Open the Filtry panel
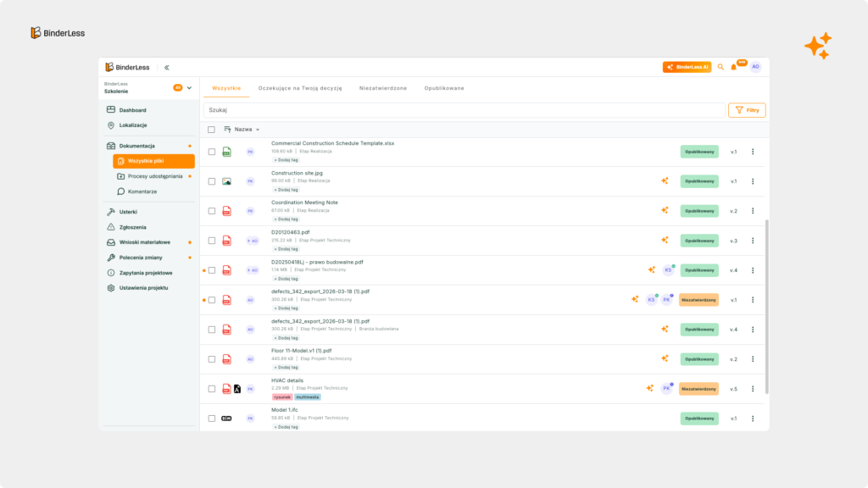 pyautogui.click(x=746, y=109)
